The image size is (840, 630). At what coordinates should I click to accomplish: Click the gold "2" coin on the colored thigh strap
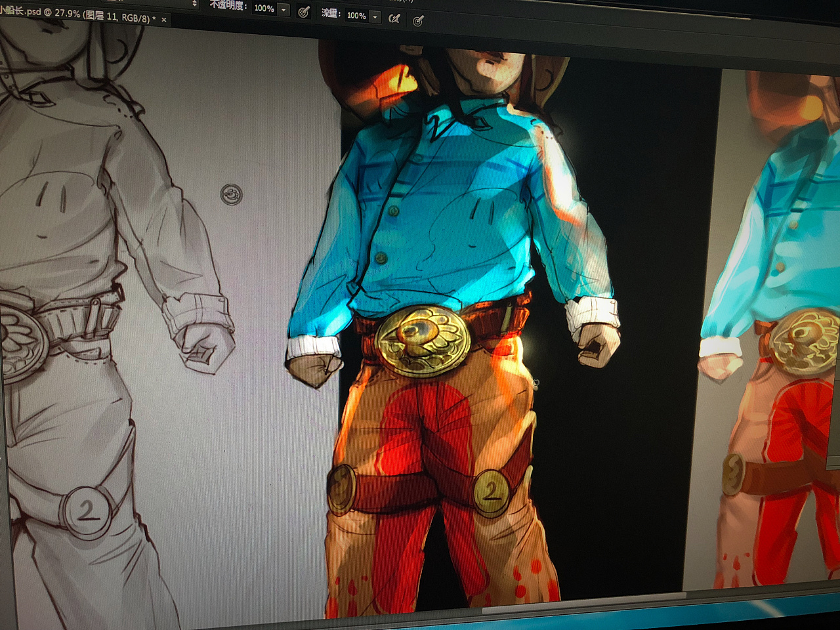click(x=492, y=492)
